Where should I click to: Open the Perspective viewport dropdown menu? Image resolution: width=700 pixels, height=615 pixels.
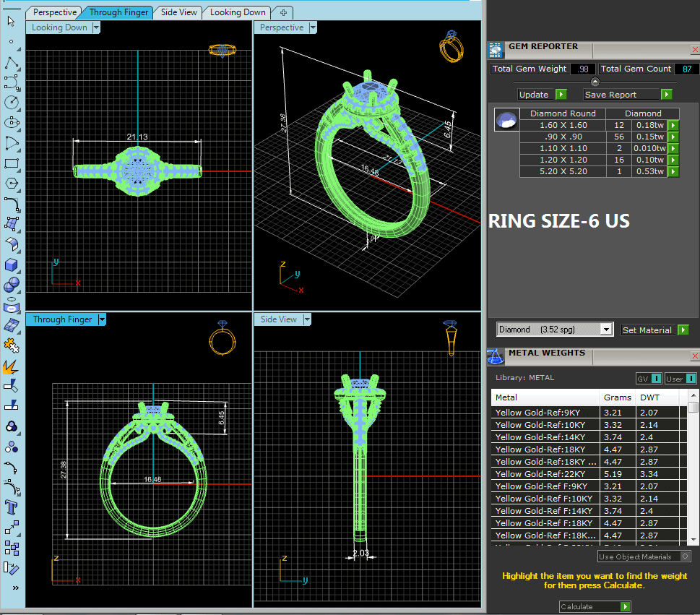313,27
